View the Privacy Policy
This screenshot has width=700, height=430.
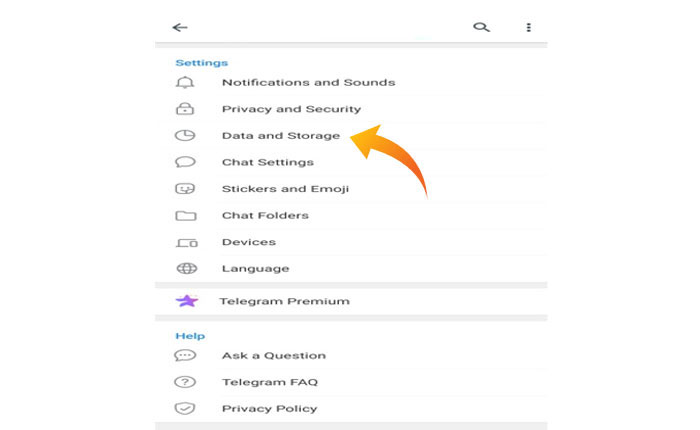(269, 408)
